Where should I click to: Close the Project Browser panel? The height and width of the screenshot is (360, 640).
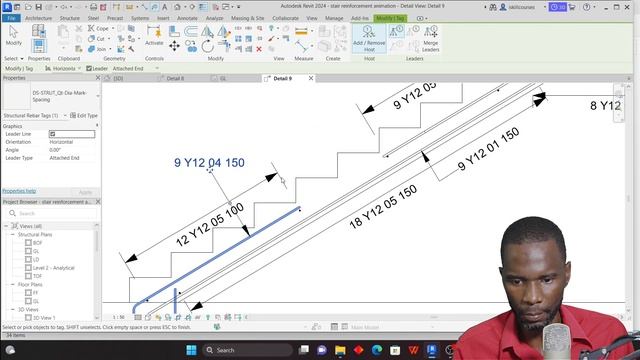[98, 202]
